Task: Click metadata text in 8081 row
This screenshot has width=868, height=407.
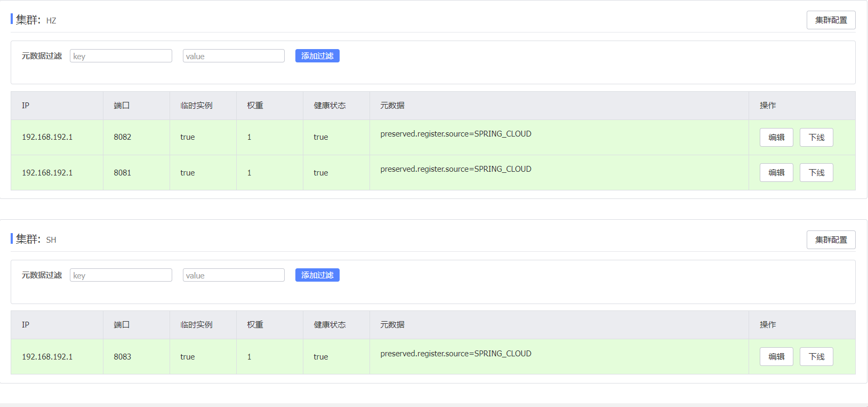Action: click(x=456, y=169)
